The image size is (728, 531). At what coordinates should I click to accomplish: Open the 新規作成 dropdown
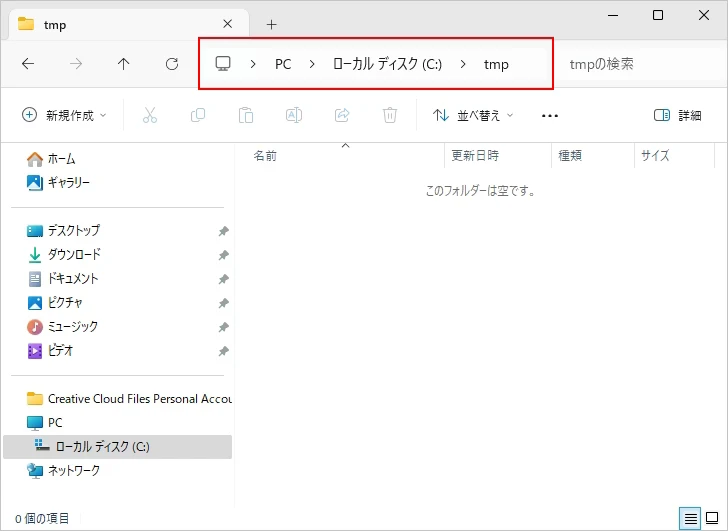[x=64, y=115]
